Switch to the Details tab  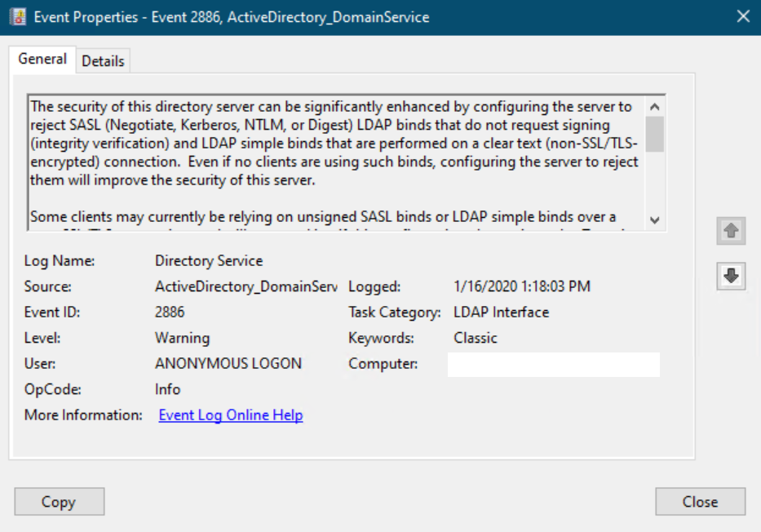(103, 61)
